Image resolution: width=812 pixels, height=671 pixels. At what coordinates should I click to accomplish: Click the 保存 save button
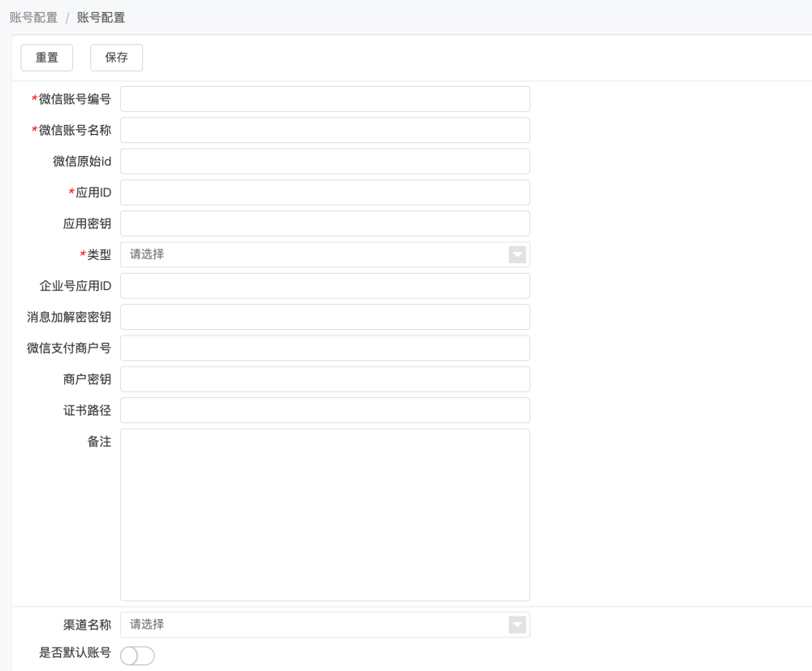[116, 58]
